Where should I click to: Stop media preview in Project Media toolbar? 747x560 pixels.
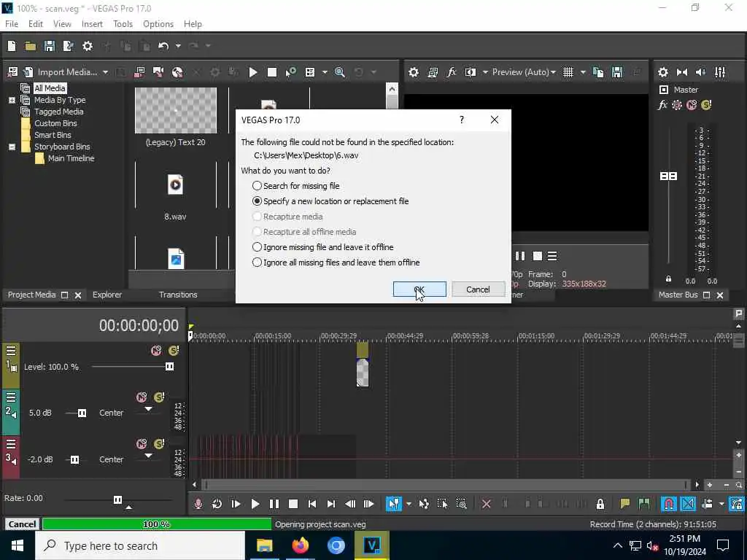click(x=272, y=72)
